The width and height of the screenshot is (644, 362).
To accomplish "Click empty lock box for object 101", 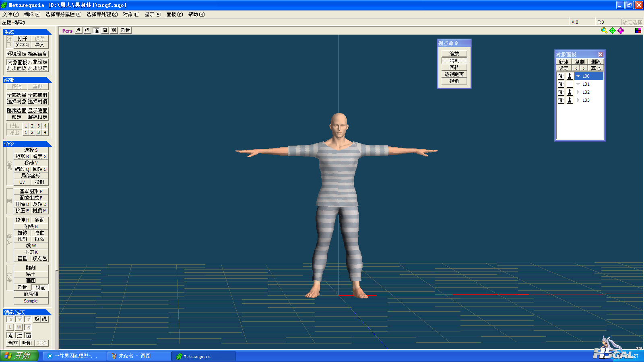I will 570,84.
